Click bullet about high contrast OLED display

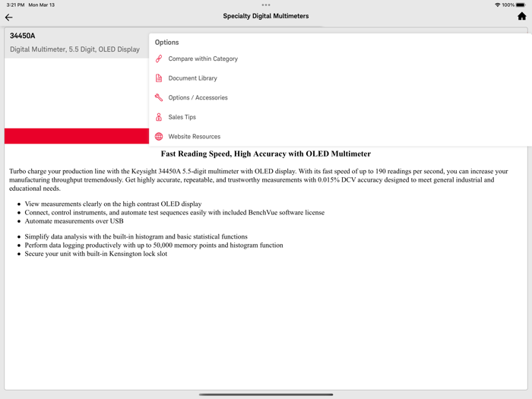113,204
